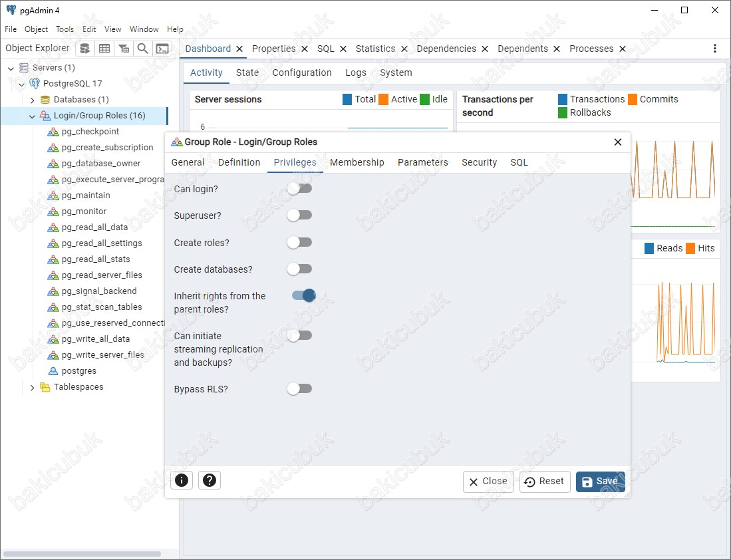Open the Search Objects magnifier icon
The image size is (731, 560).
pyautogui.click(x=142, y=49)
